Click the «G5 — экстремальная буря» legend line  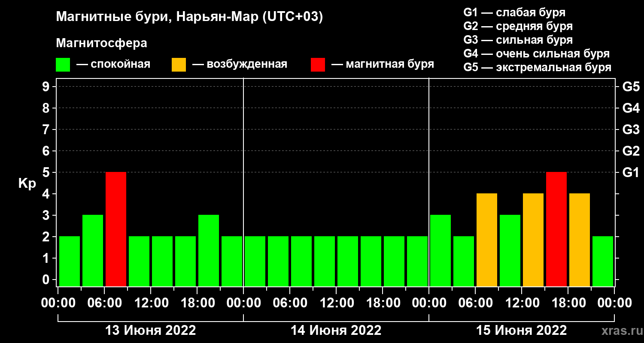pyautogui.click(x=537, y=68)
